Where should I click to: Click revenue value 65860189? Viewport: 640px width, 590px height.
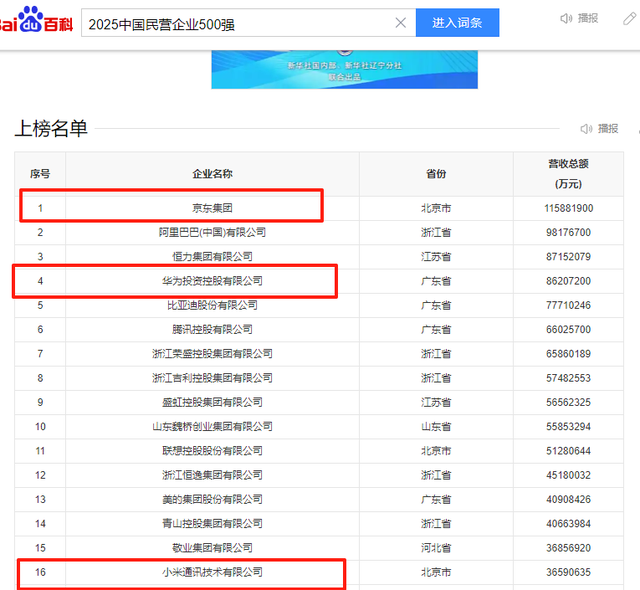click(x=568, y=354)
